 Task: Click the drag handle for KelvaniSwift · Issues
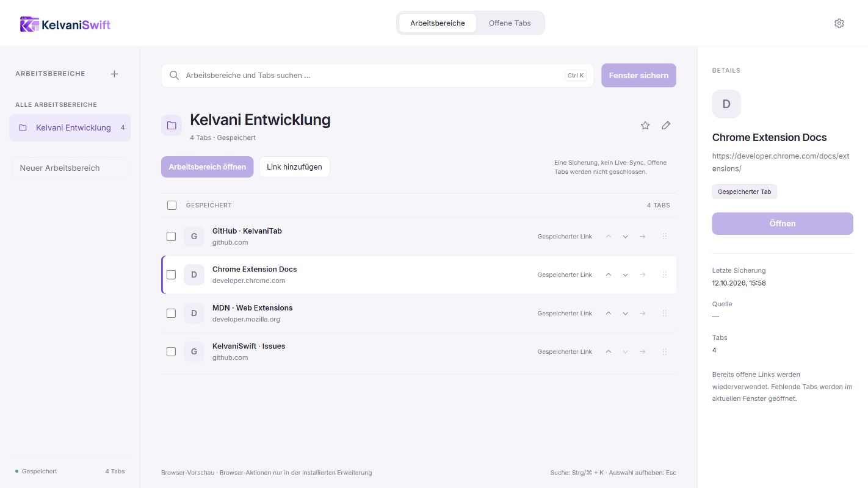[665, 352]
